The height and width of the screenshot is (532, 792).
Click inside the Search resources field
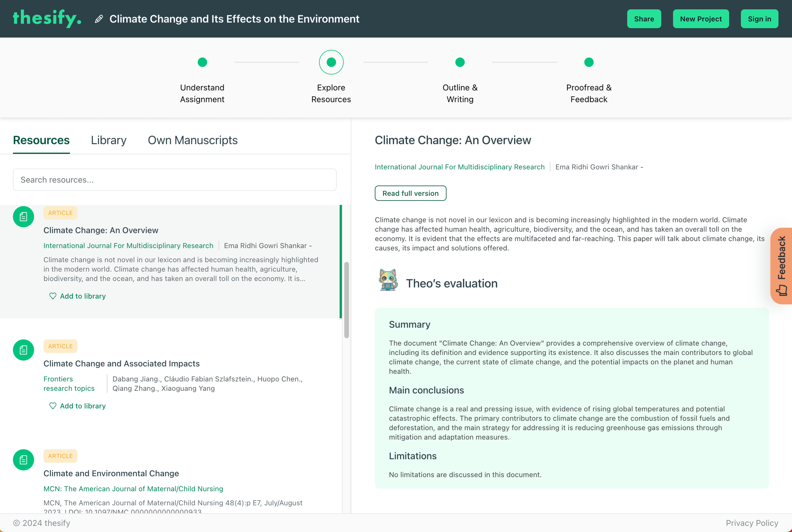[x=175, y=180]
